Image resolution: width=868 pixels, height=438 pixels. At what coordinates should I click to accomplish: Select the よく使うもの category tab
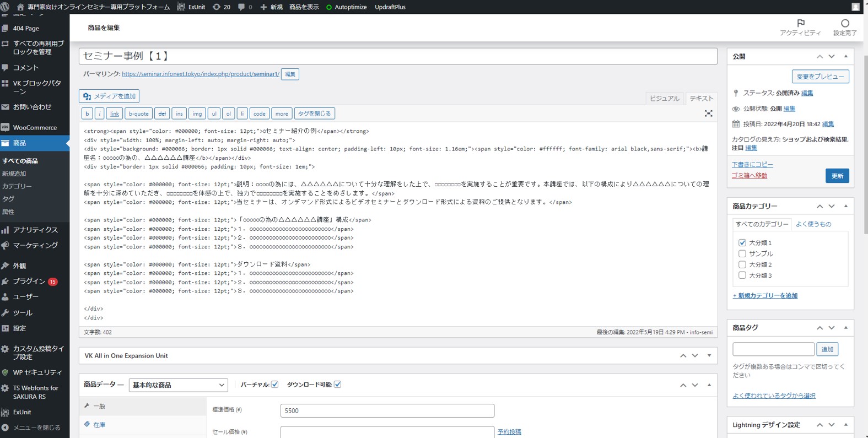[x=813, y=224]
